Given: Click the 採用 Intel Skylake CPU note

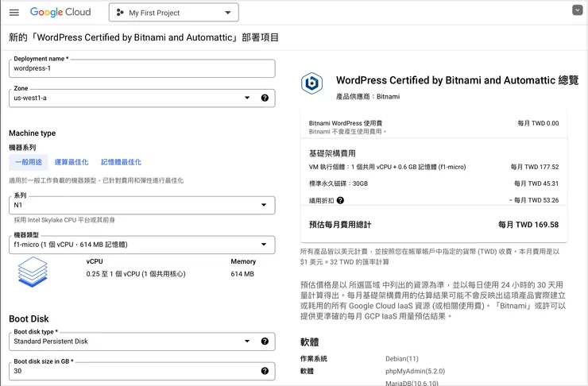Looking at the screenshot, I should [64, 220].
